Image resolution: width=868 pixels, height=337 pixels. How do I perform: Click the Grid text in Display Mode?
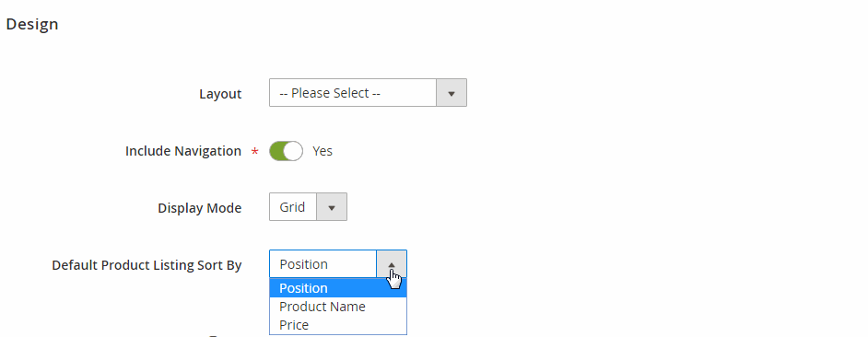pos(292,207)
